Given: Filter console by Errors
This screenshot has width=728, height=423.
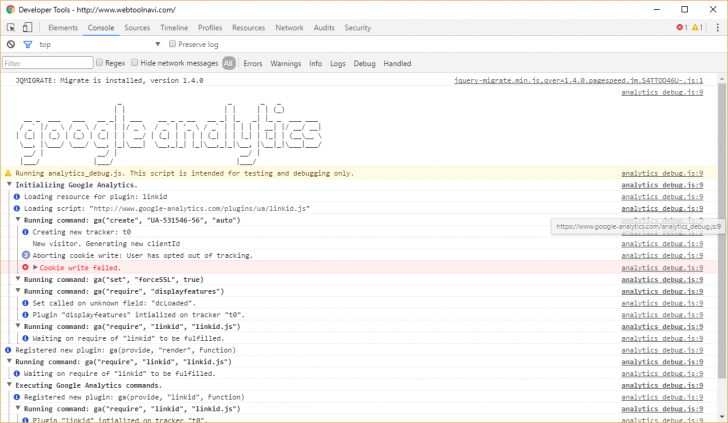Looking at the screenshot, I should click(253, 64).
